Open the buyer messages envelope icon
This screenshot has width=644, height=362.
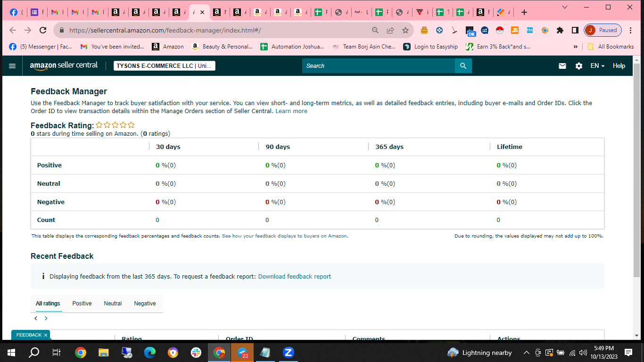click(x=562, y=66)
